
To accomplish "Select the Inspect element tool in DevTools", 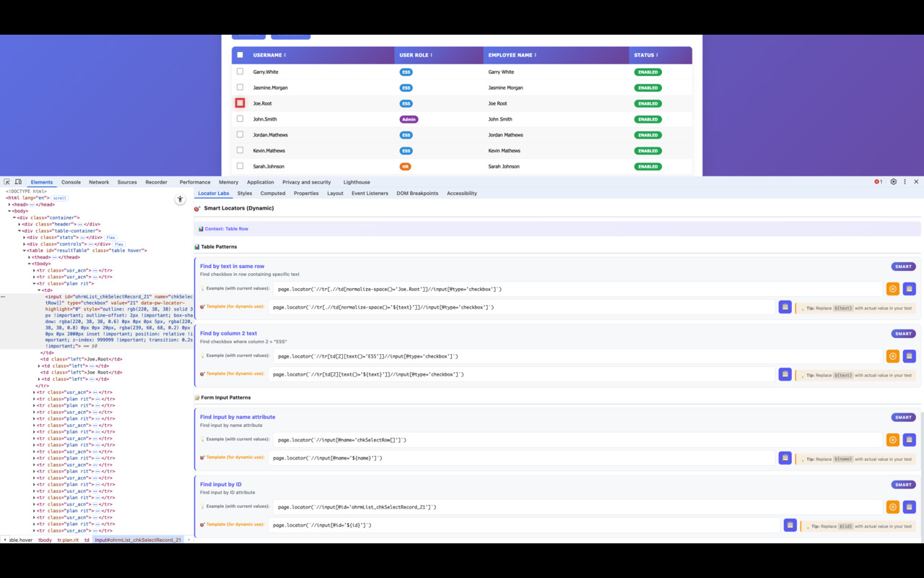I will click(x=7, y=182).
